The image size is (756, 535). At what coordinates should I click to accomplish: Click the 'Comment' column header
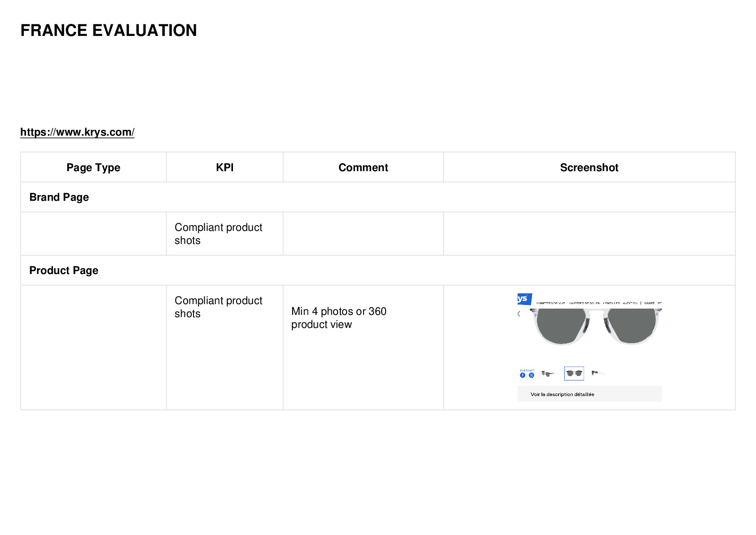(363, 168)
